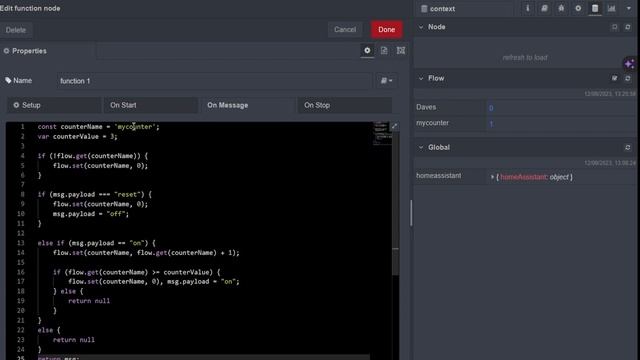Click code line 17 flow.set reset statement
Image resolution: width=640 pixels, height=360 pixels.
pyautogui.click(x=154, y=281)
